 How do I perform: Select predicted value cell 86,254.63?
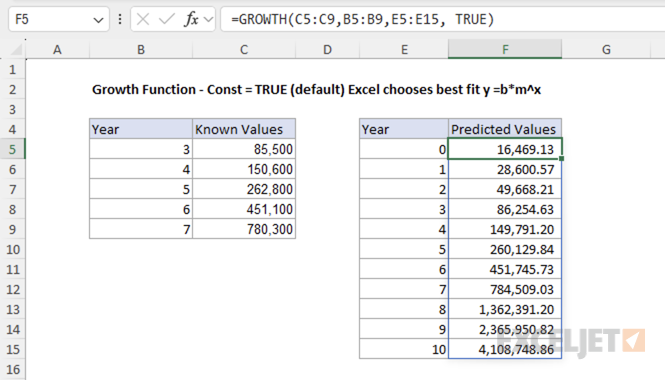(505, 209)
